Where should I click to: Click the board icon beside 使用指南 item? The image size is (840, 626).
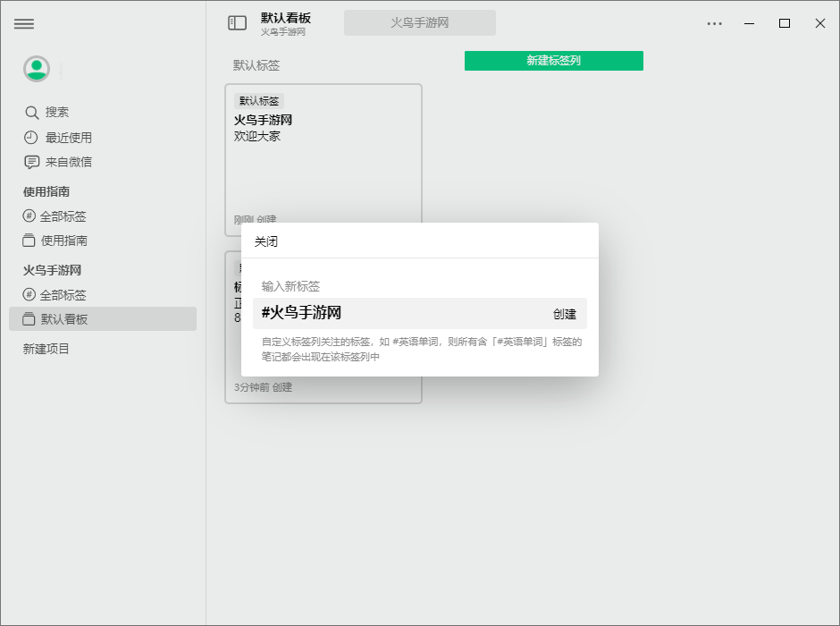29,241
